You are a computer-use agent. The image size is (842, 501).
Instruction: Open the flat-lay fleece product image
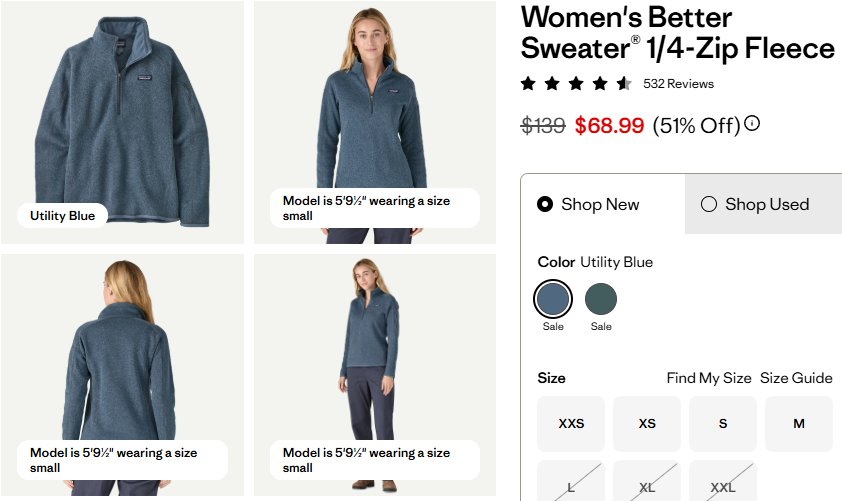[x=123, y=110]
